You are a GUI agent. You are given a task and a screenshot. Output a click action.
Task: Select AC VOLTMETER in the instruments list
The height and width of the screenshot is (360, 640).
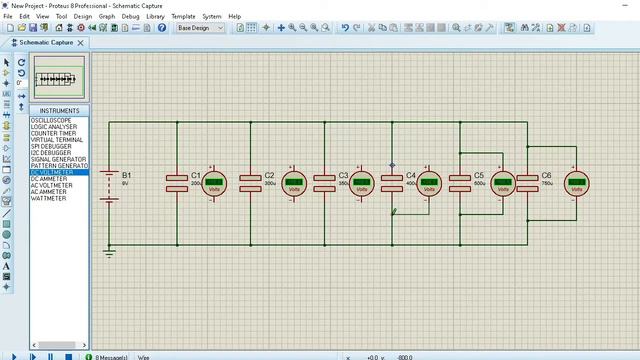tap(51, 185)
